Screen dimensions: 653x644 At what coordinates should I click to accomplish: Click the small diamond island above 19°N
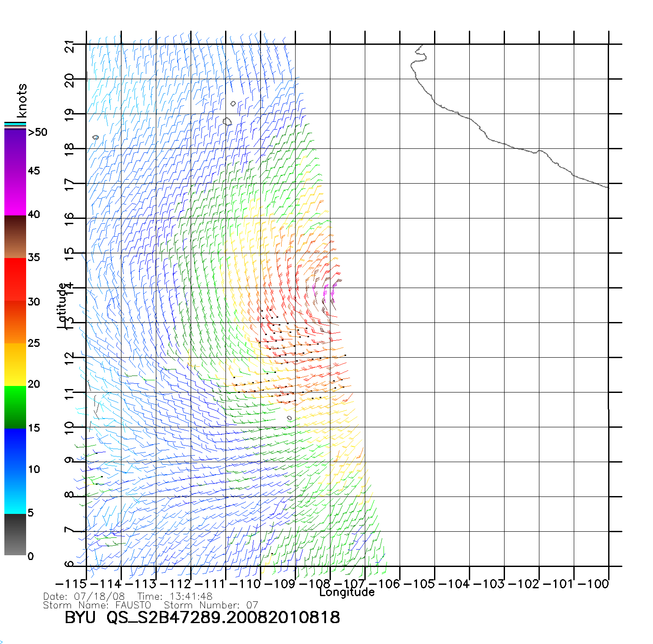click(233, 104)
